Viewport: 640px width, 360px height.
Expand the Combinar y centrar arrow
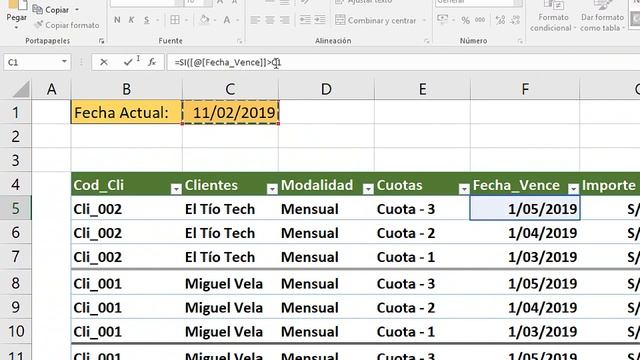(x=424, y=20)
